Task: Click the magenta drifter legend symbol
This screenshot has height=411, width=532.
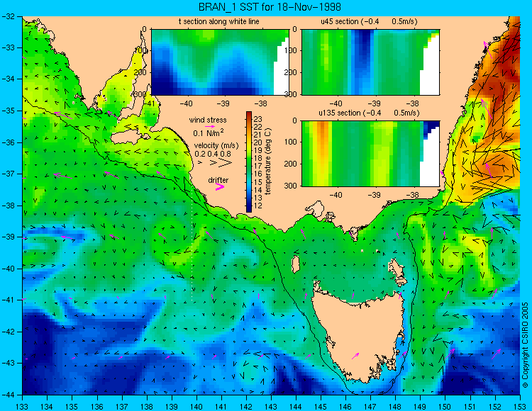Action: [x=220, y=186]
